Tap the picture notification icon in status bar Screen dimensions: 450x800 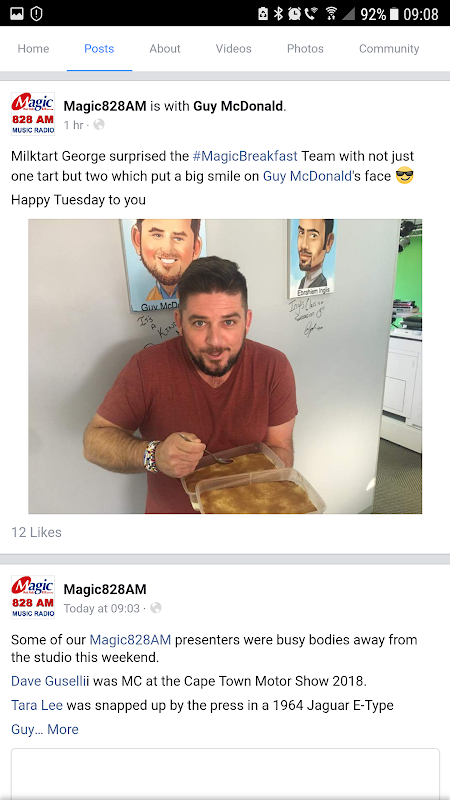(x=16, y=14)
